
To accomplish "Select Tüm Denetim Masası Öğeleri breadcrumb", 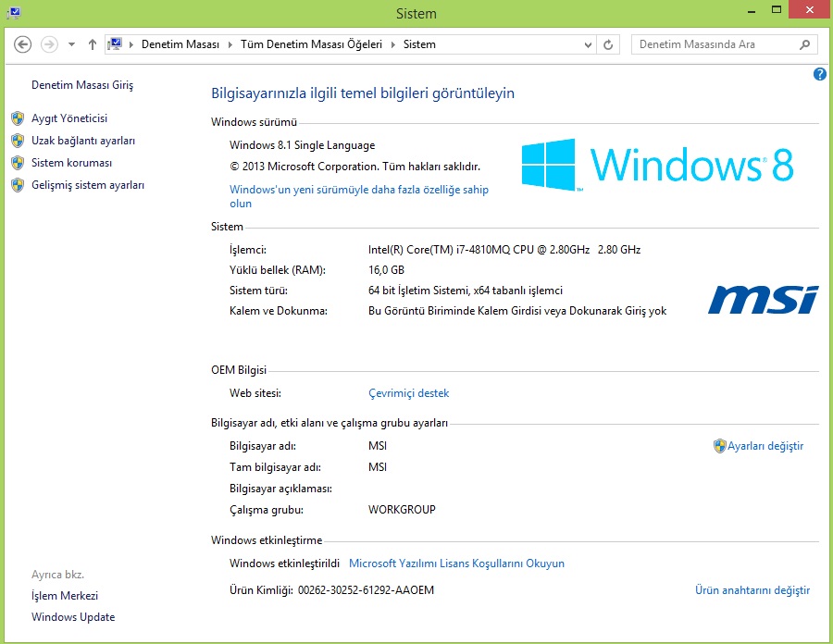I will pos(311,44).
